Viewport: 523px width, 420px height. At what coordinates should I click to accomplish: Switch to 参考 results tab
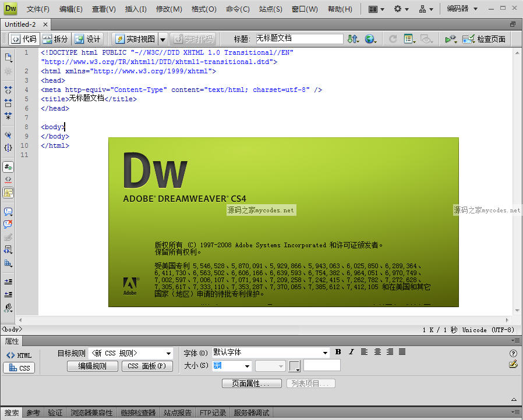pyautogui.click(x=33, y=412)
